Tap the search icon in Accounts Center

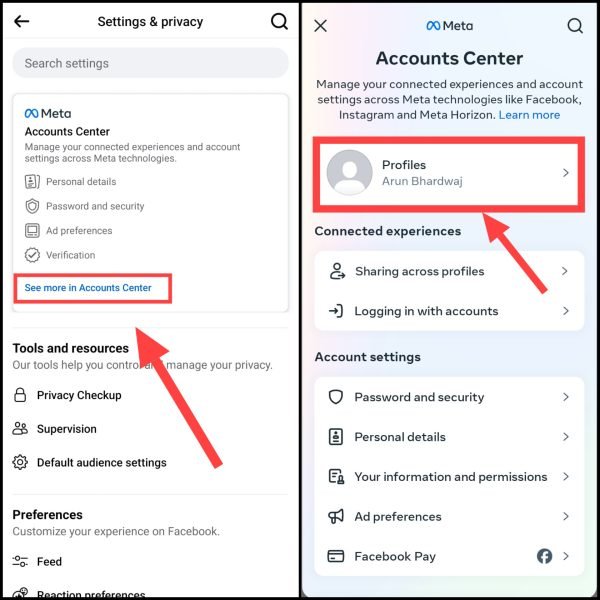click(575, 26)
